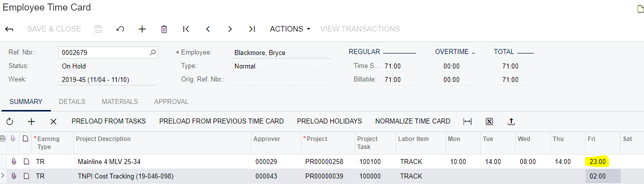
Task: Add a new time card record
Action: [142, 29]
